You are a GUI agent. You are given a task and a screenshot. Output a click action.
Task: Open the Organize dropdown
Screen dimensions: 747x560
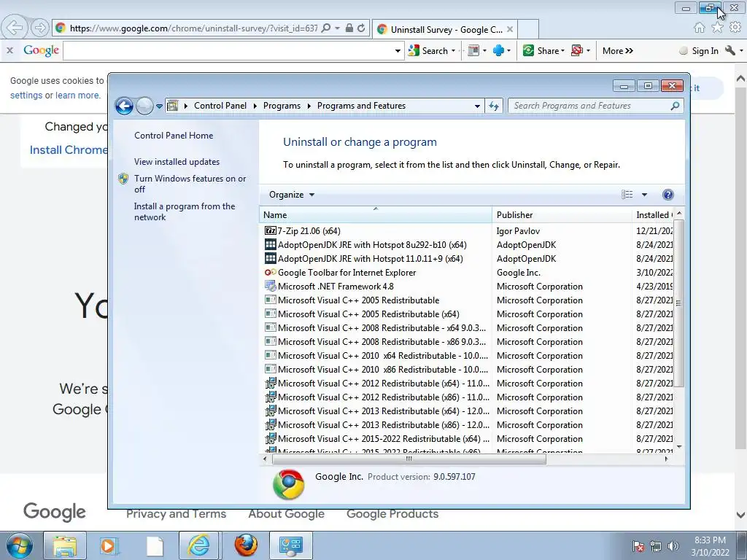pyautogui.click(x=292, y=194)
